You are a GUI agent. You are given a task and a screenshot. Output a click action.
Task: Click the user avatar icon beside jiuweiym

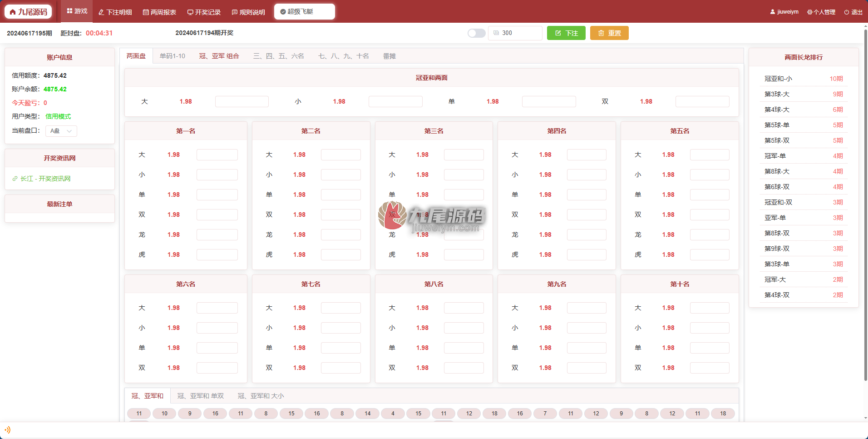pyautogui.click(x=773, y=12)
